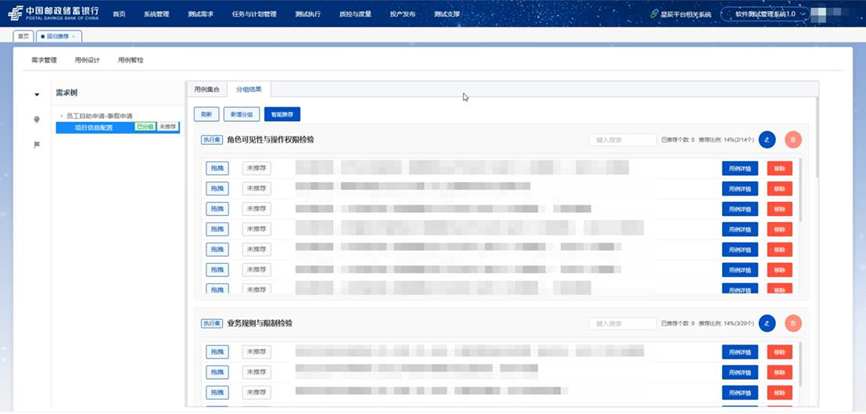866x414 pixels.
Task: Click edit icon for 角色可见性与操作权限检验 group
Action: click(767, 141)
